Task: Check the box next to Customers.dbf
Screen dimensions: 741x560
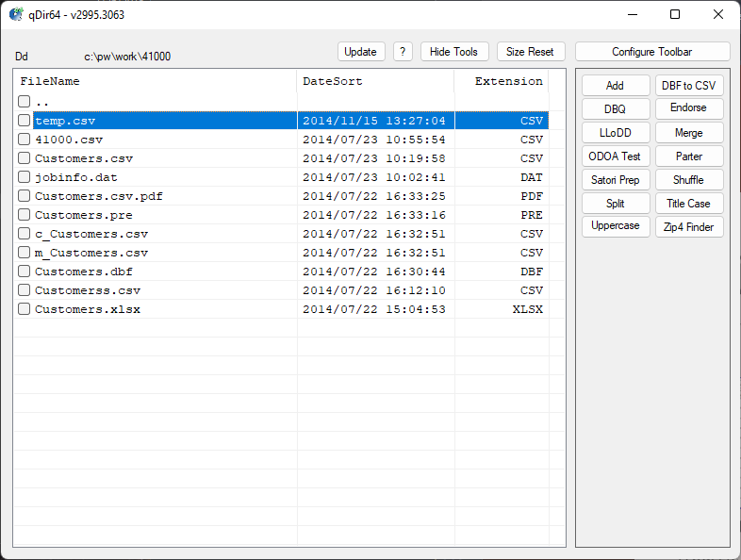Action: coord(24,272)
